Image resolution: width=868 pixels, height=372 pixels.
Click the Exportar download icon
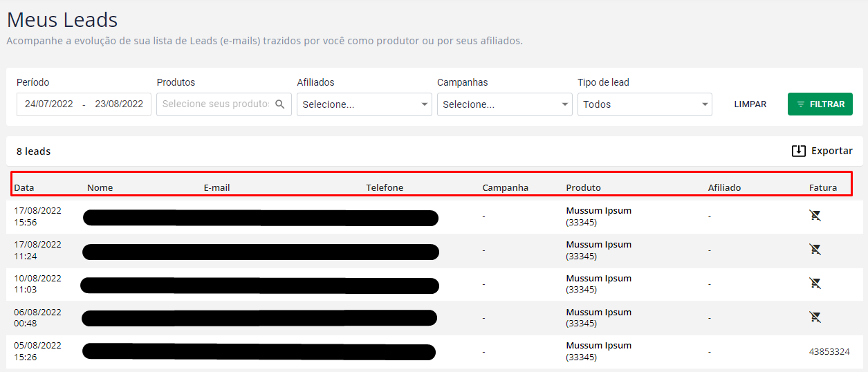point(799,151)
